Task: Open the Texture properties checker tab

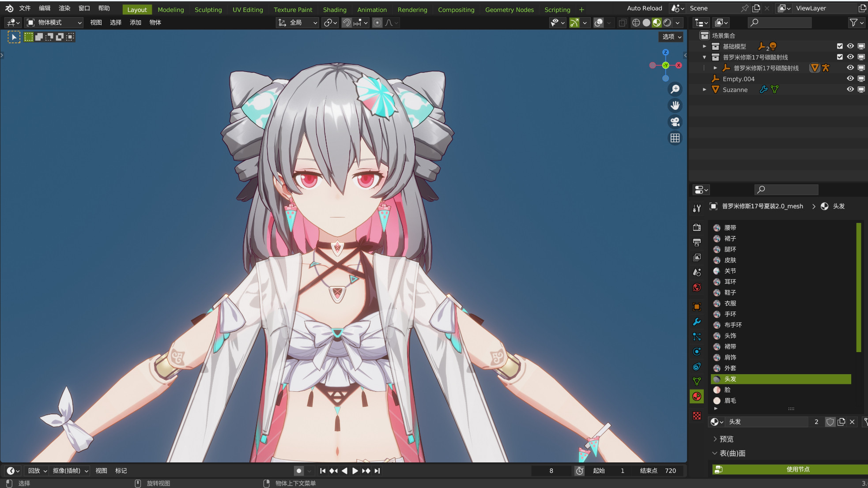Action: tap(697, 416)
